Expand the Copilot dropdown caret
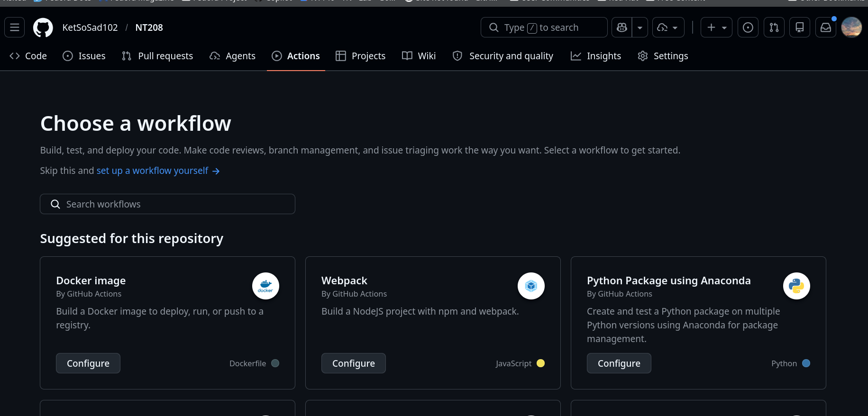The height and width of the screenshot is (416, 868). click(640, 27)
